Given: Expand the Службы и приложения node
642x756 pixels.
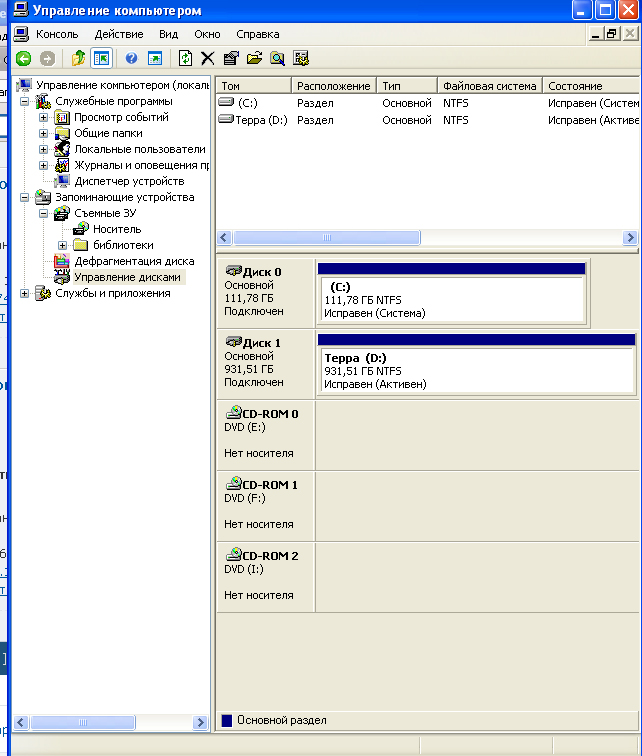Looking at the screenshot, I should (25, 293).
